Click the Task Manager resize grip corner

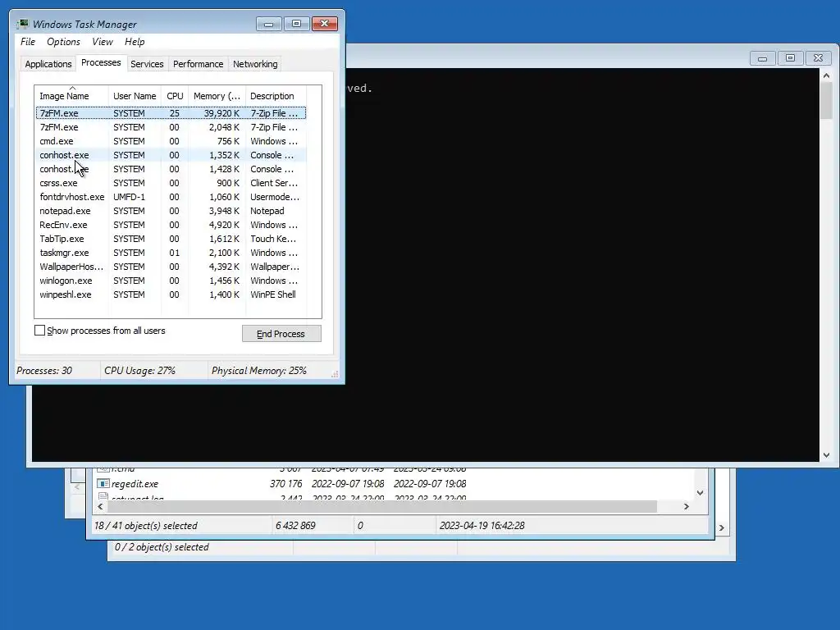(335, 374)
